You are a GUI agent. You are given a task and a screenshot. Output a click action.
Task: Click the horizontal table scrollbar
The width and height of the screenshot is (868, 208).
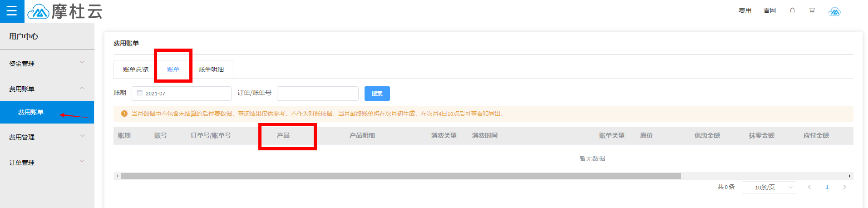point(400,176)
